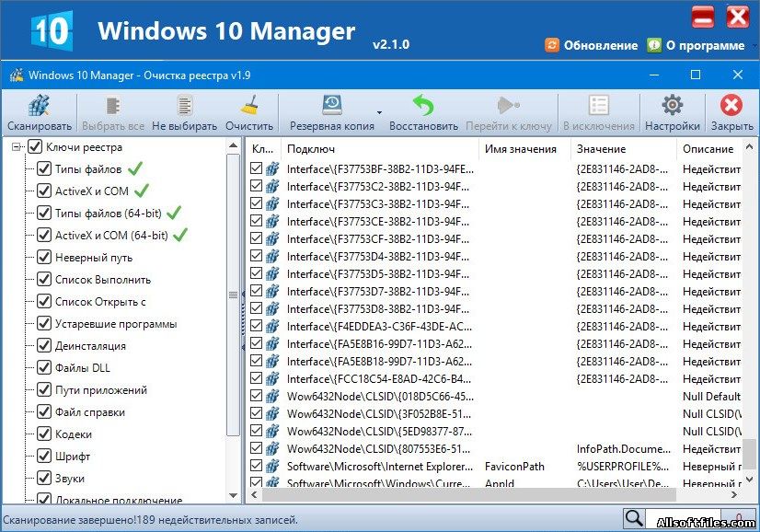This screenshot has height=532, width=760.
Task: Click tree panel scroll-up arrow
Action: [x=233, y=145]
